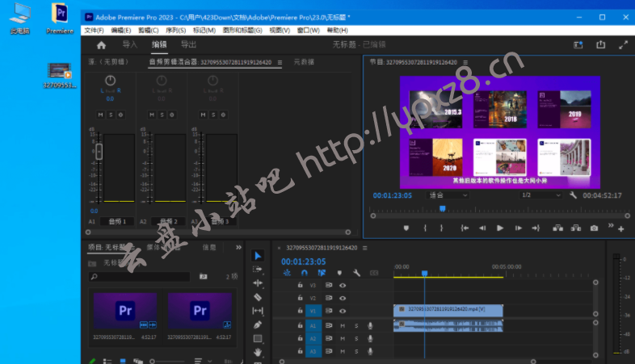Click the project search field
Viewport: 635px width, 364px height.
click(139, 277)
